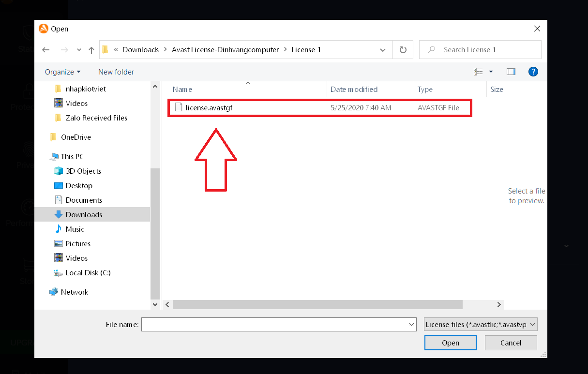Sort files by Type column
This screenshot has width=588, height=374.
point(425,89)
